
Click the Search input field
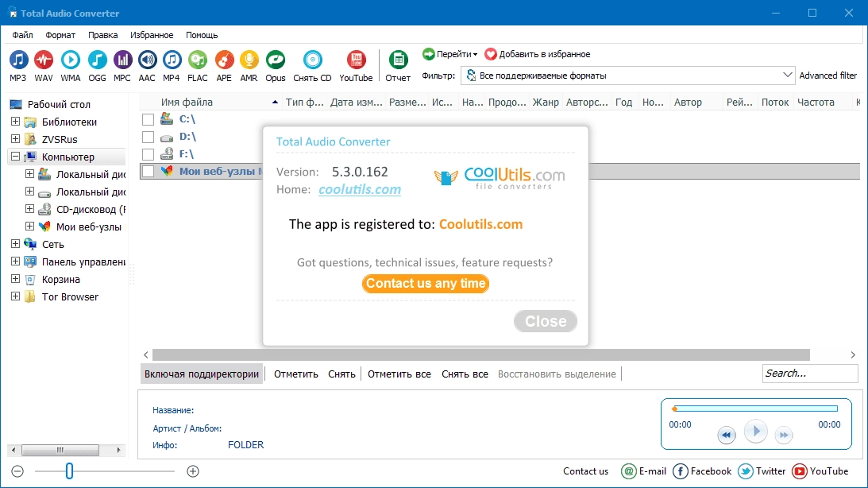click(809, 374)
